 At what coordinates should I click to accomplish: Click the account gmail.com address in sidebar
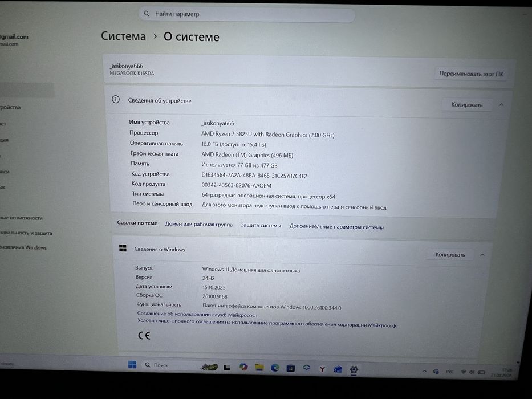pos(14,36)
